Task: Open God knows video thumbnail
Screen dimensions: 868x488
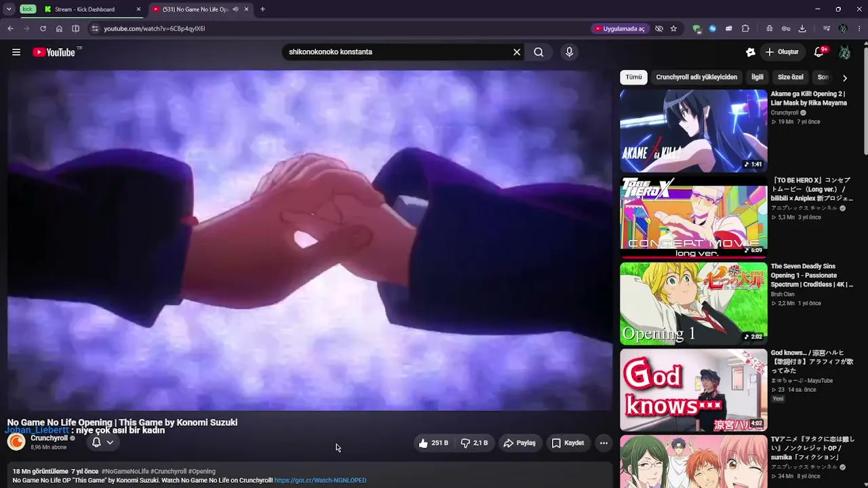Action: coord(694,390)
